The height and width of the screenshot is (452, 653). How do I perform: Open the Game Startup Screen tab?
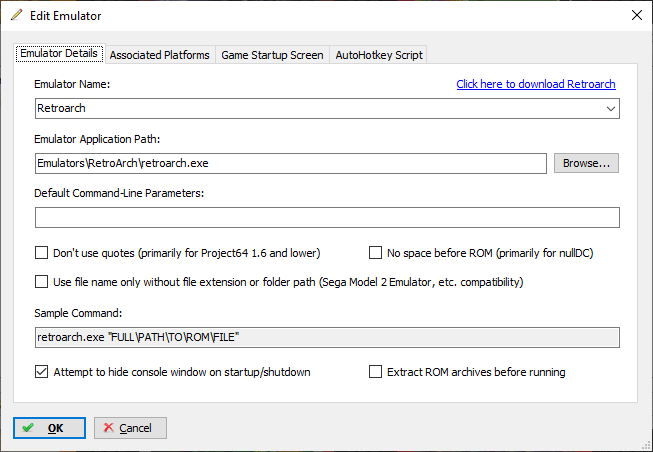272,55
